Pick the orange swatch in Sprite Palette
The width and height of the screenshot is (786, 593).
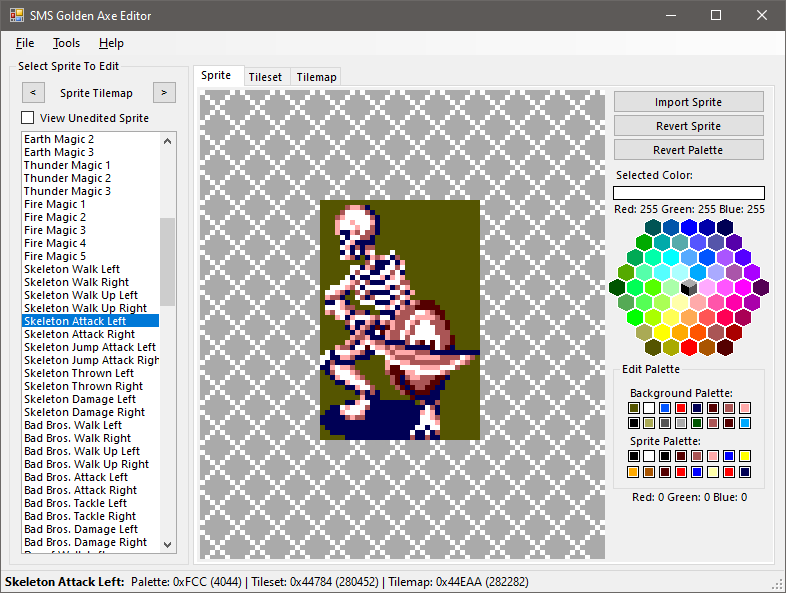pos(633,472)
